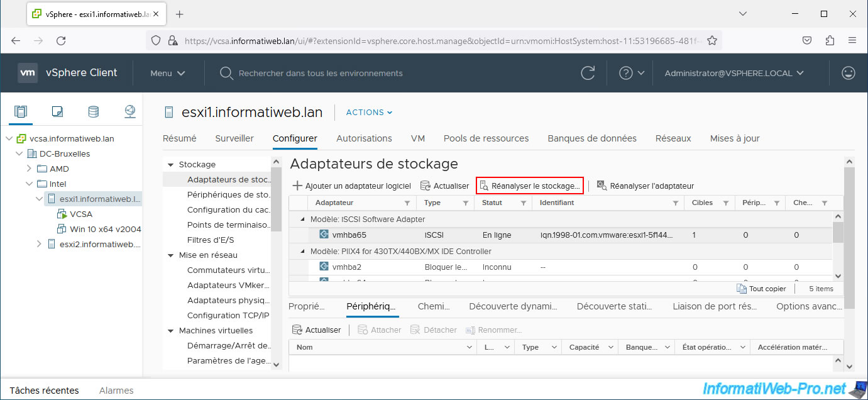
Task: Open Networking inventory view icon
Action: 129,112
